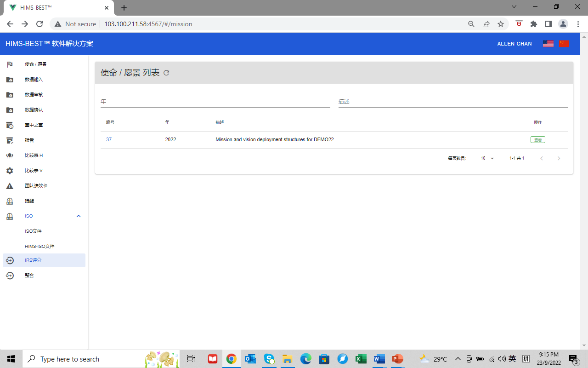Image resolution: width=588 pixels, height=368 pixels.
Task: Switch language using the China flag
Action: [x=564, y=44]
